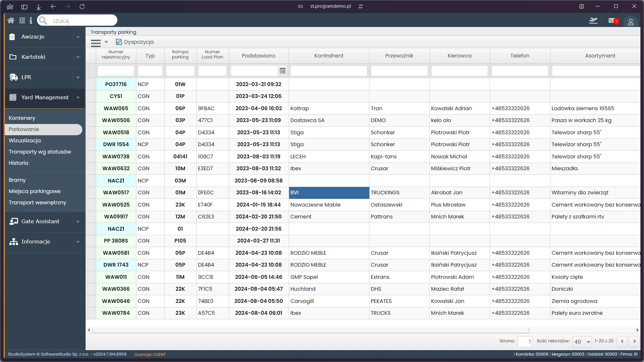
Task: Click the GMP Sopel kontrahent cell
Action: 329,277
